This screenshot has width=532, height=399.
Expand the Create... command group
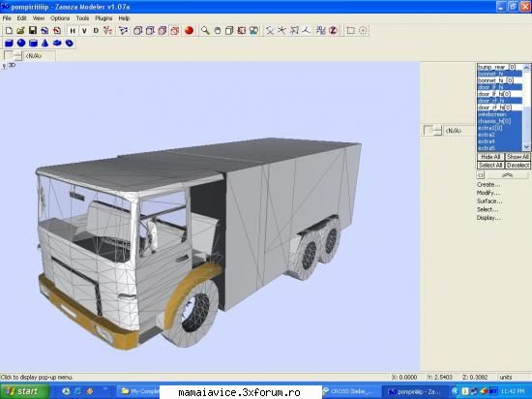tap(488, 184)
